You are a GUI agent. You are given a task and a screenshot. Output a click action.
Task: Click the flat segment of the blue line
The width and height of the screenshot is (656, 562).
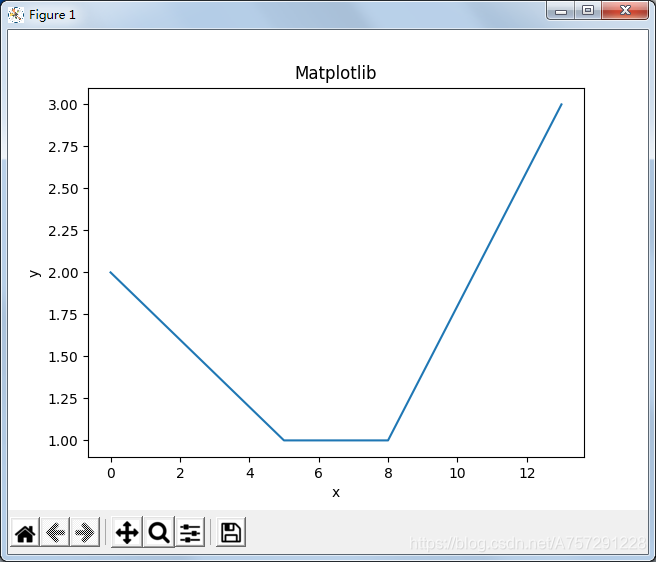click(336, 440)
